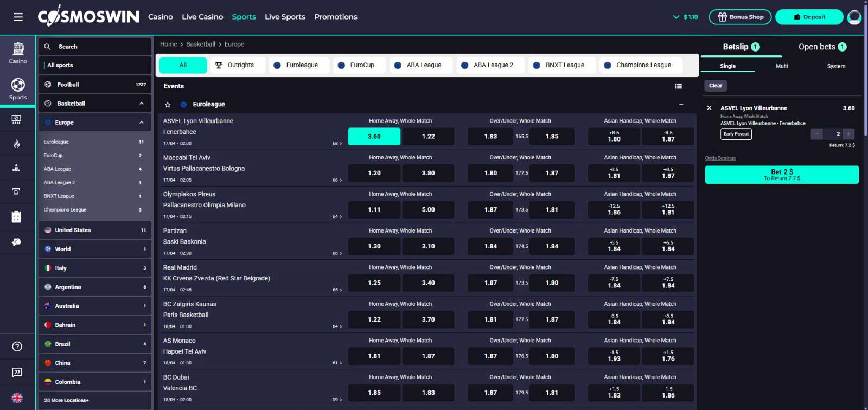The height and width of the screenshot is (410, 868).
Task: Expand the Argentina region
Action: tap(95, 287)
